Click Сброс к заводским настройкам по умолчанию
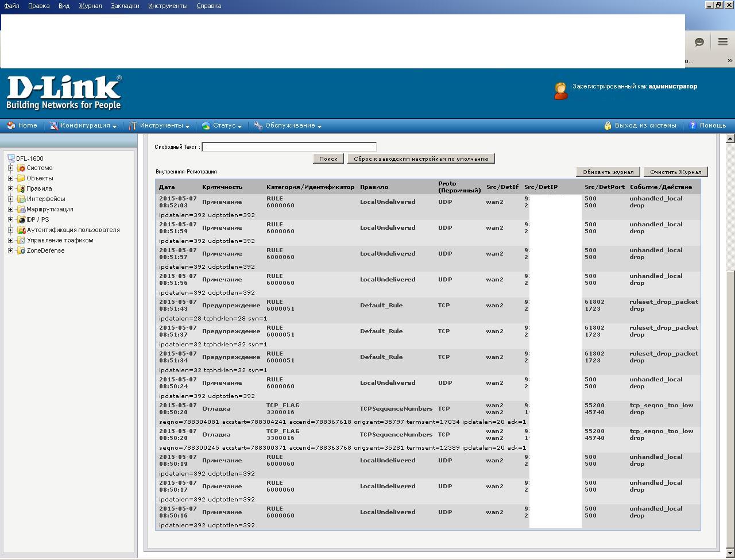This screenshot has height=560, width=735. (x=421, y=159)
